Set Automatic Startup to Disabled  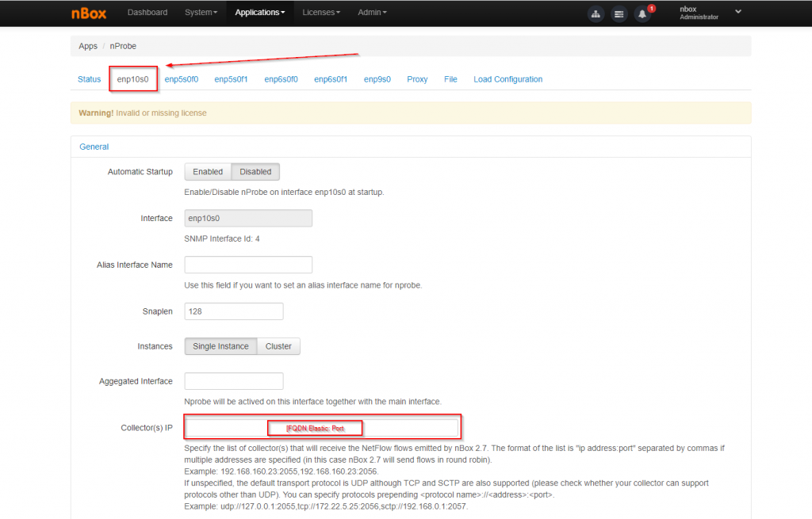pyautogui.click(x=255, y=172)
